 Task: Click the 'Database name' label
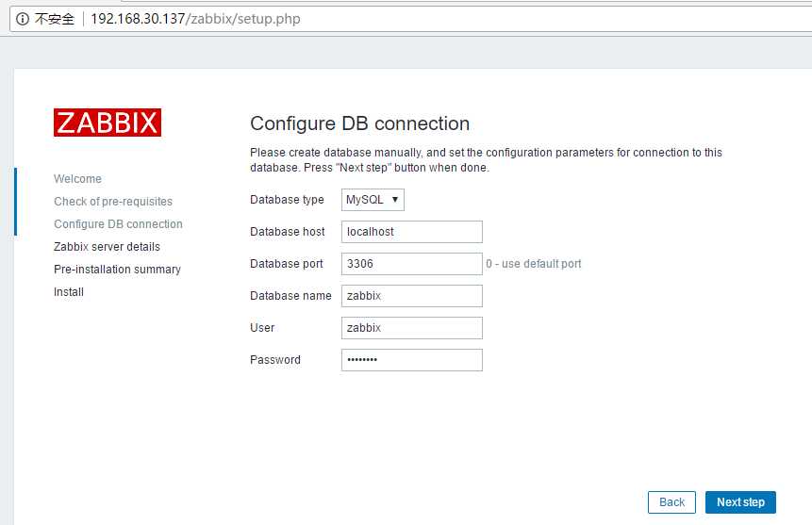coord(290,296)
